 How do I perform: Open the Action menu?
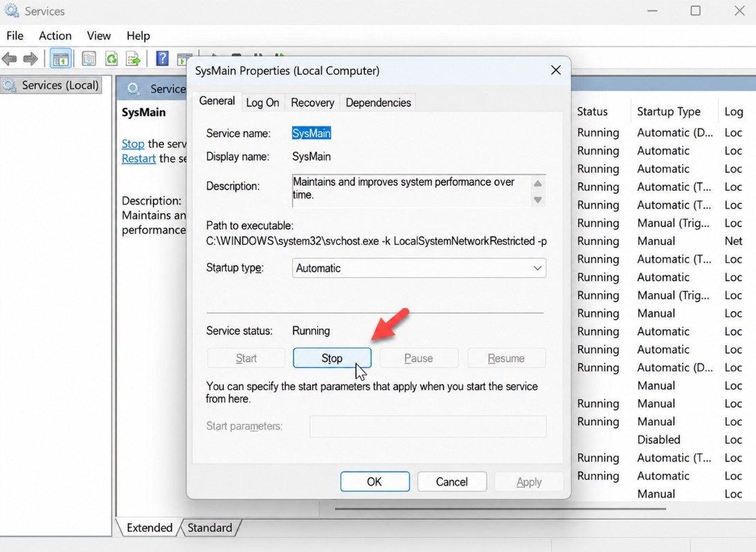click(55, 36)
